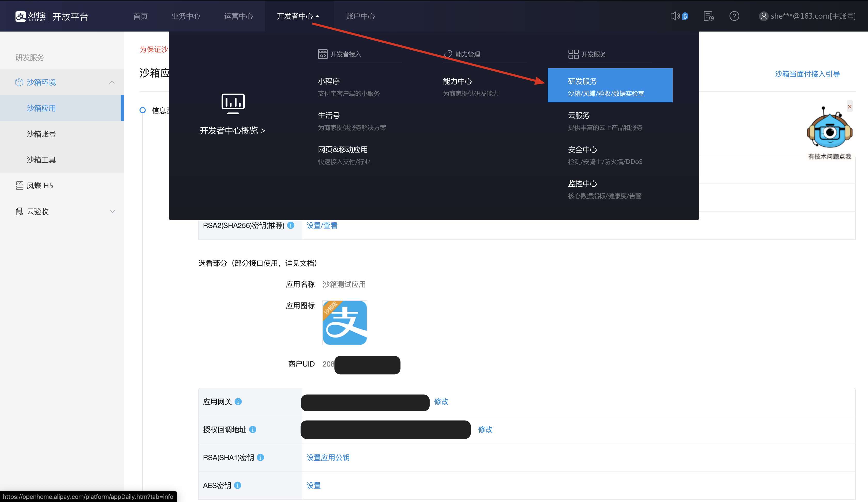Select the 信息配置 step radio marker
Viewport: 868px width, 502px height.
(143, 110)
